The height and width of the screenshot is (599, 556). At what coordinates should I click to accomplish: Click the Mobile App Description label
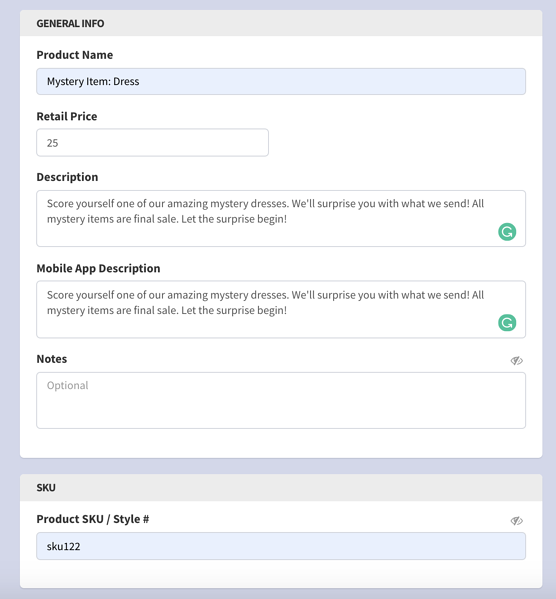coord(98,269)
